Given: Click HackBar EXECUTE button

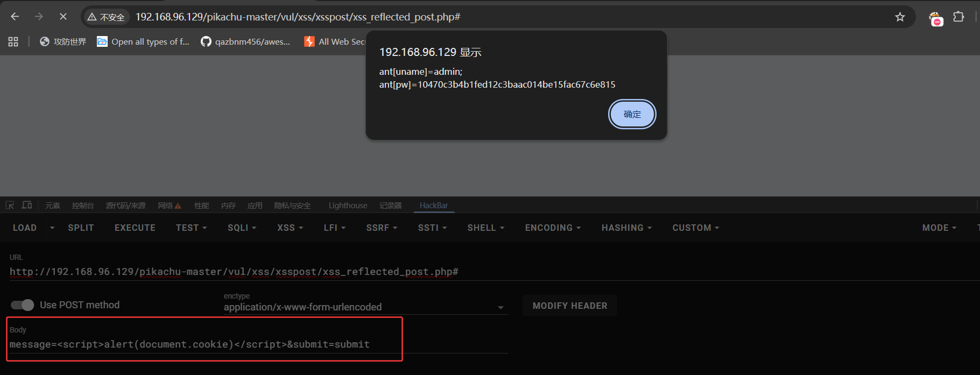Looking at the screenshot, I should point(135,228).
